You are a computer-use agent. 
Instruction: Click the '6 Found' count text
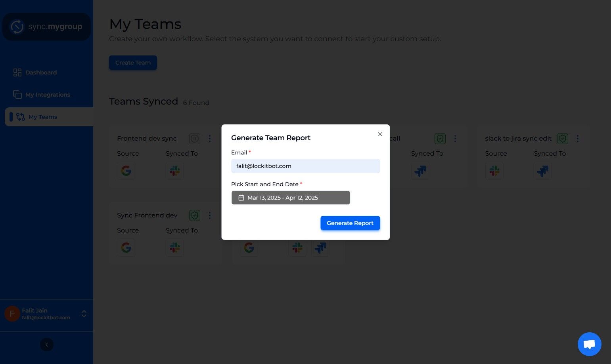point(196,103)
